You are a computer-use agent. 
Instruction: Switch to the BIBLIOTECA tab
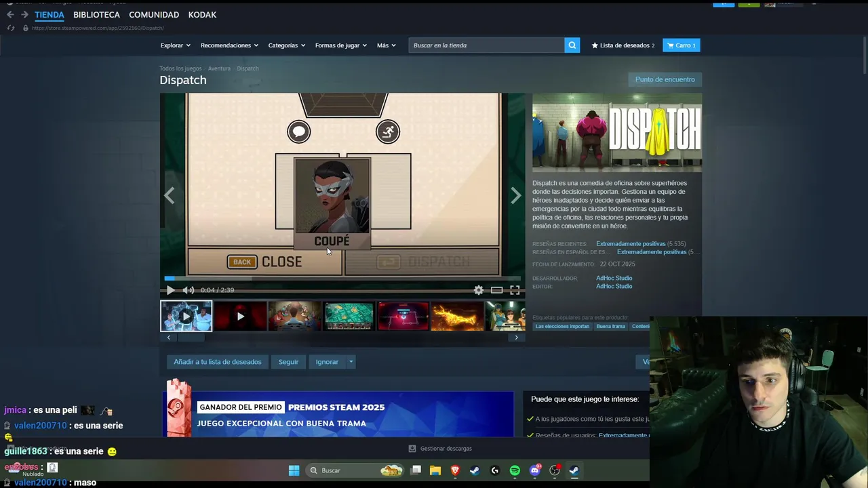pyautogui.click(x=96, y=14)
